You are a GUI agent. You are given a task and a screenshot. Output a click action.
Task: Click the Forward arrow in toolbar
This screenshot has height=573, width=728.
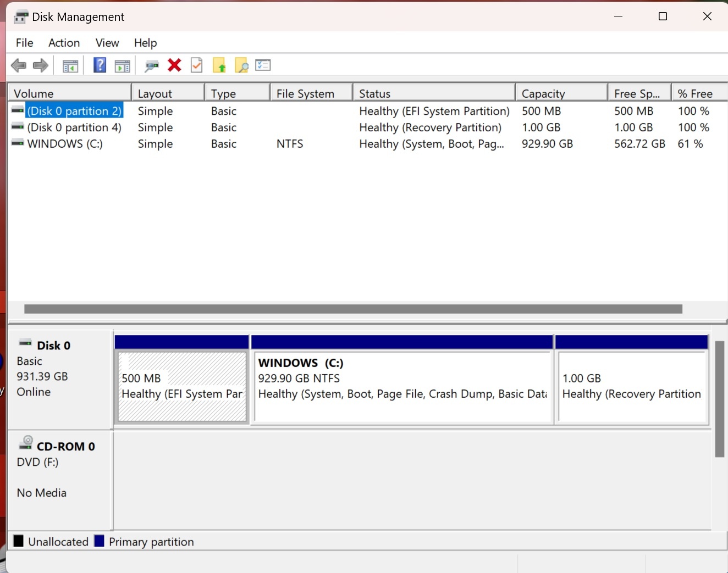pos(41,65)
